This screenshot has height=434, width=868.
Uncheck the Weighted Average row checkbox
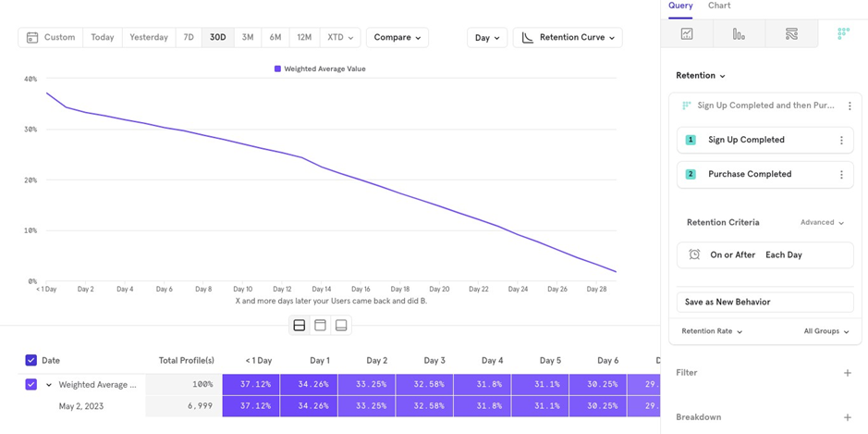31,385
